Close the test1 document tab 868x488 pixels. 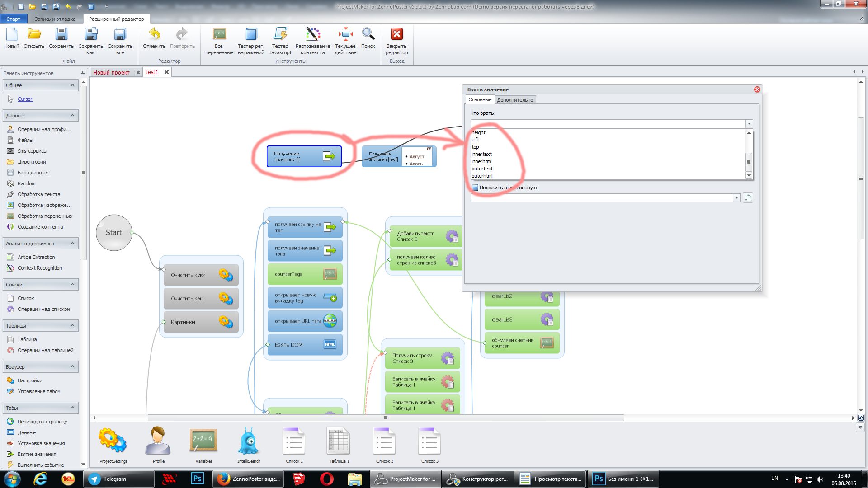click(x=166, y=72)
